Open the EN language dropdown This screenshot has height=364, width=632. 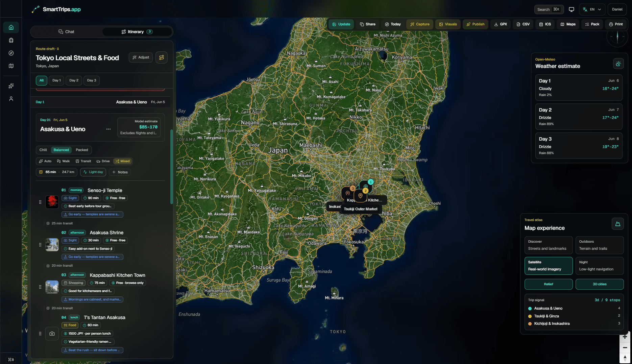(x=592, y=9)
